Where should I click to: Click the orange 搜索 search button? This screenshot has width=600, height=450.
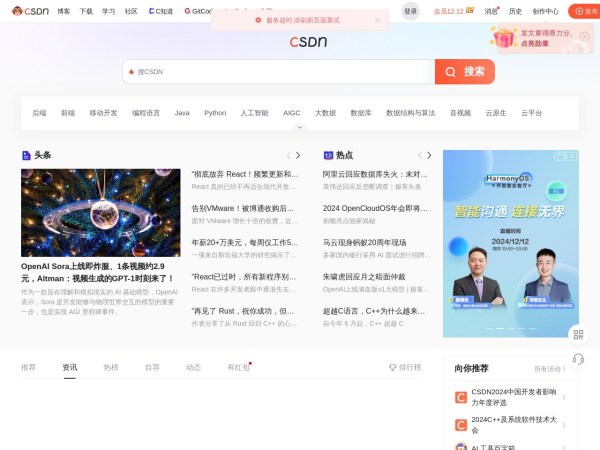(464, 72)
